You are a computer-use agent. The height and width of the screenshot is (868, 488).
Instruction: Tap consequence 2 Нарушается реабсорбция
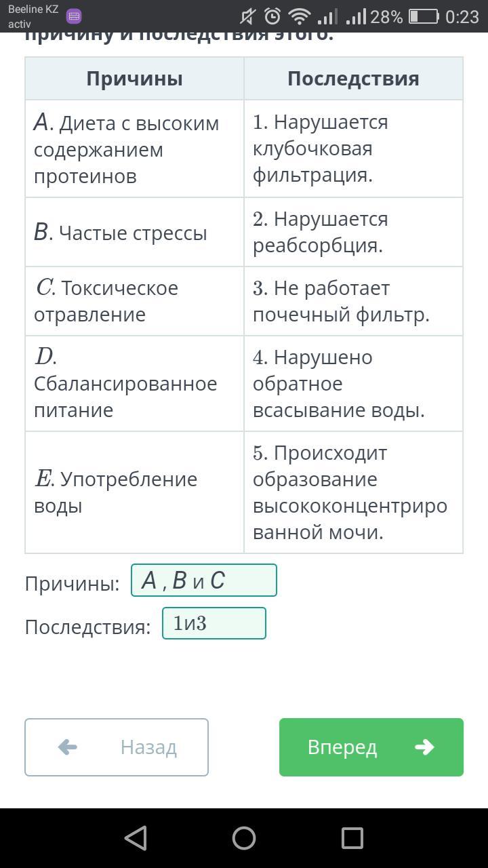tap(353, 232)
